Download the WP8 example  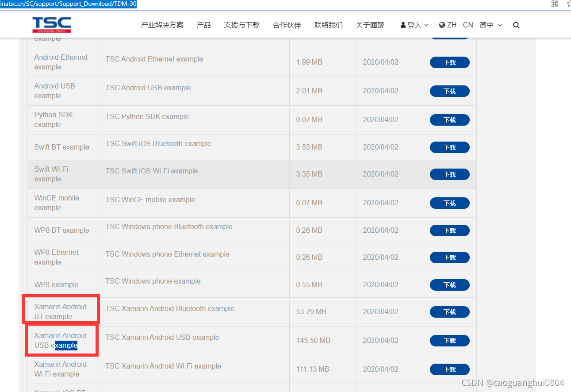(450, 285)
